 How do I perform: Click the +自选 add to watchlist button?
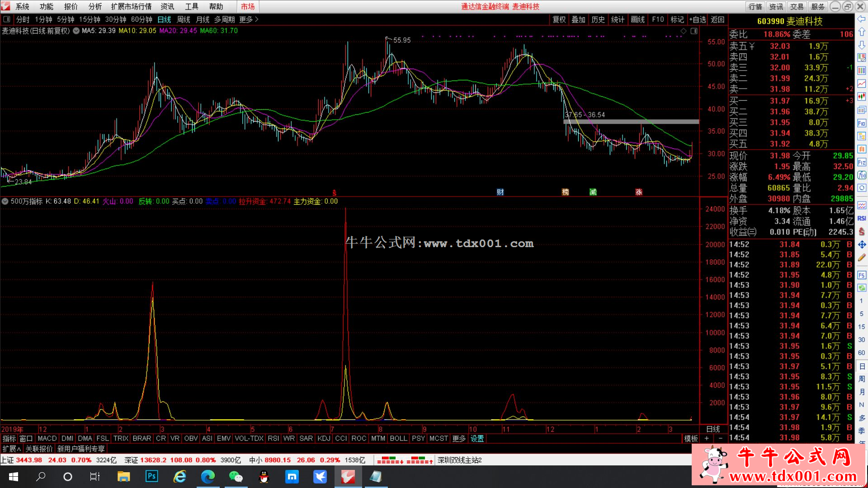tap(698, 19)
